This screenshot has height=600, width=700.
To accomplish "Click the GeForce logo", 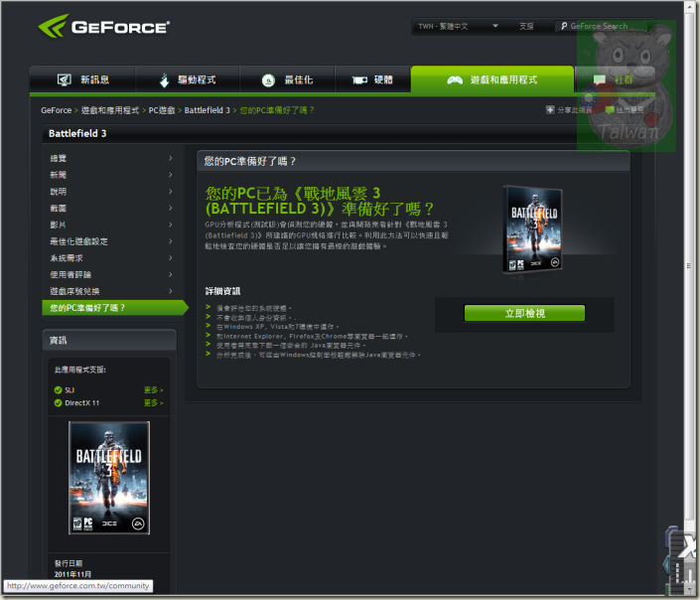I will click(103, 26).
